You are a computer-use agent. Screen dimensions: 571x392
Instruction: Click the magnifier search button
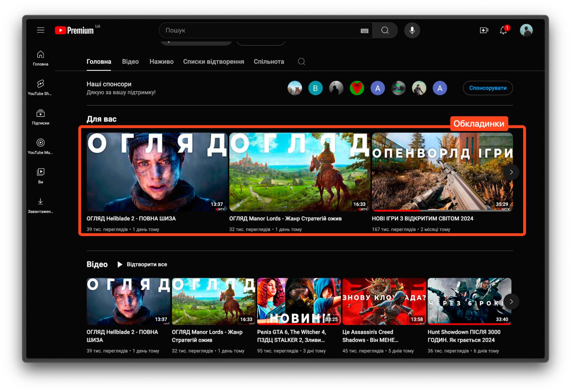(385, 30)
